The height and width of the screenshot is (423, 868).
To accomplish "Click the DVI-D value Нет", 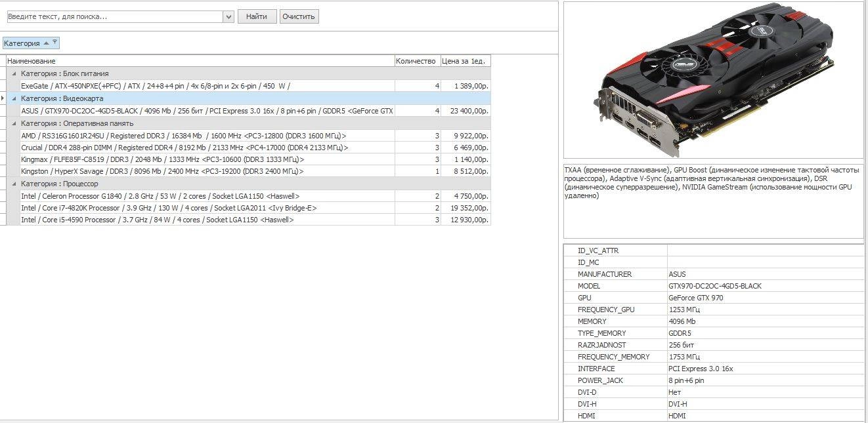I will click(x=675, y=392).
